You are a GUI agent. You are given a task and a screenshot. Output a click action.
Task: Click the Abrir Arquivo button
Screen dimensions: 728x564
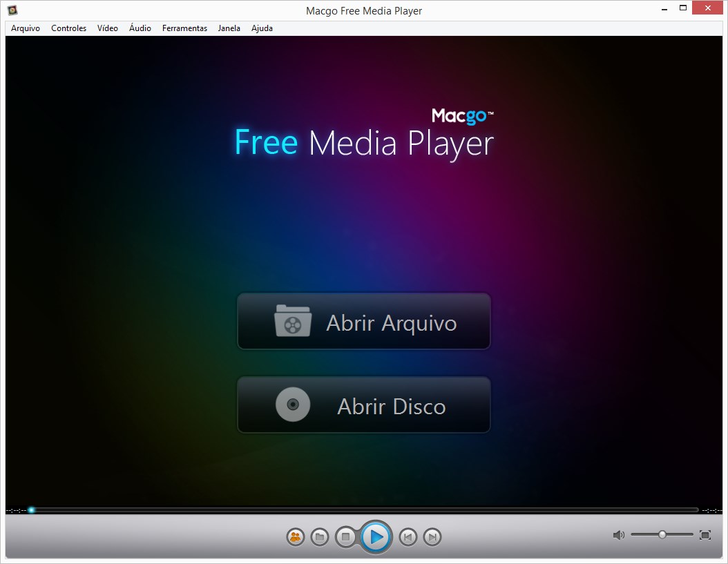tap(364, 321)
